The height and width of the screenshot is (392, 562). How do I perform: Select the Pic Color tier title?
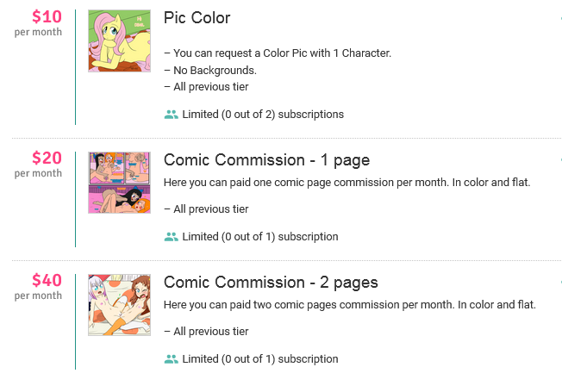[x=197, y=18]
